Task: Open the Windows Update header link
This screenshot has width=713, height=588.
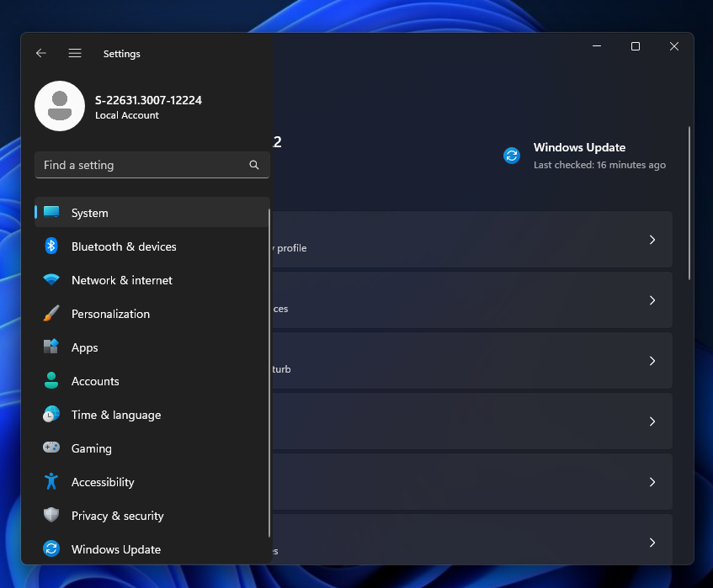Action: click(x=579, y=148)
